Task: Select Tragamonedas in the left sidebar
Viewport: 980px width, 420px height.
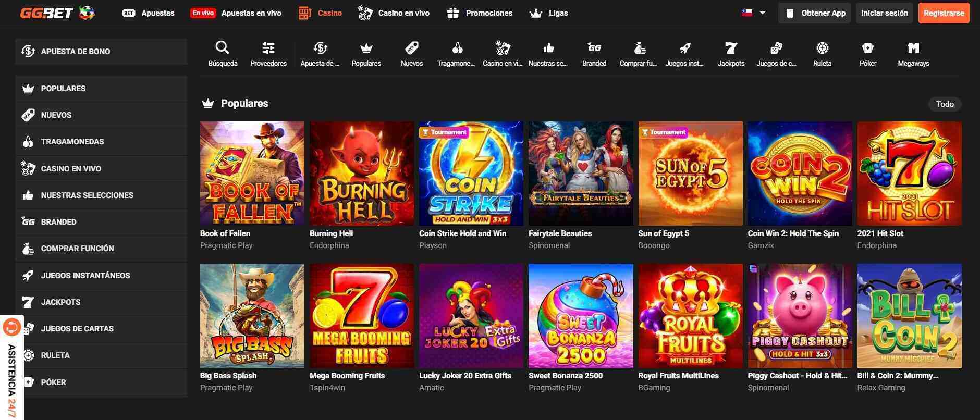Action: (x=101, y=142)
